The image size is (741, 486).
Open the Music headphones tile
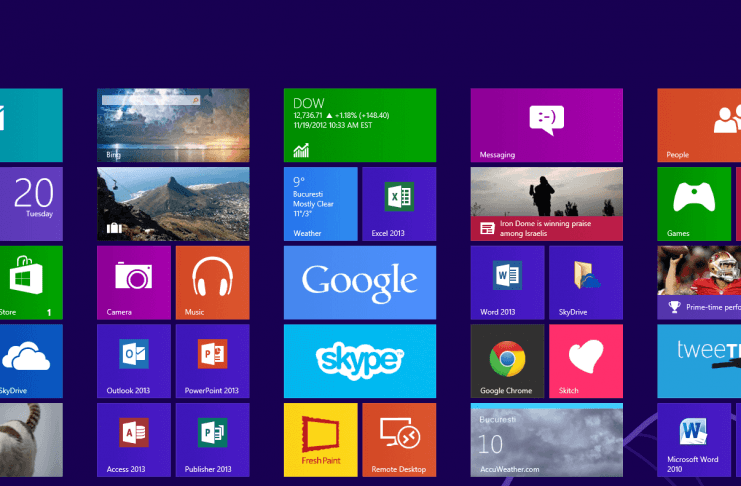coord(213,282)
